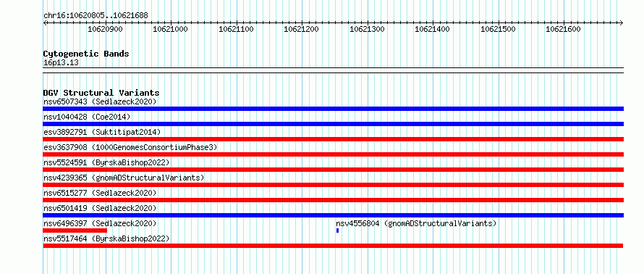Click ruler position 10621500
The width and height of the screenshot is (644, 274).
point(498,29)
